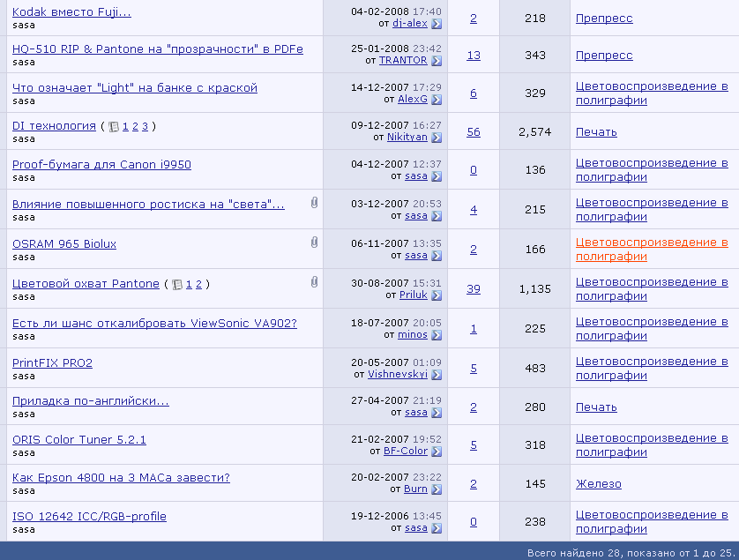
Task: View profile of user Nikityan
Action: pos(407,138)
